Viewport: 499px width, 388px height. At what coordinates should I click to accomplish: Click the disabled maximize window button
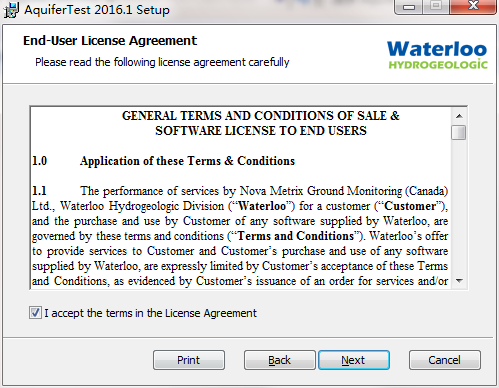coord(436,7)
